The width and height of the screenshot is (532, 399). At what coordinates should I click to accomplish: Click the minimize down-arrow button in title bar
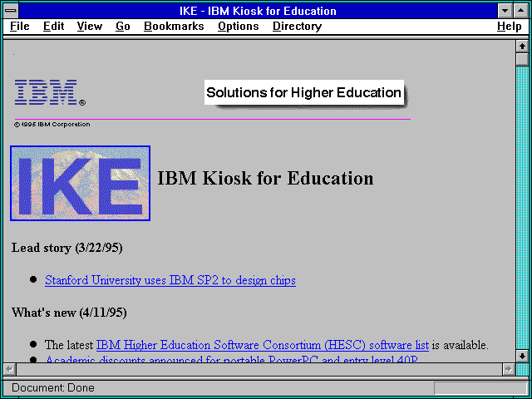505,11
